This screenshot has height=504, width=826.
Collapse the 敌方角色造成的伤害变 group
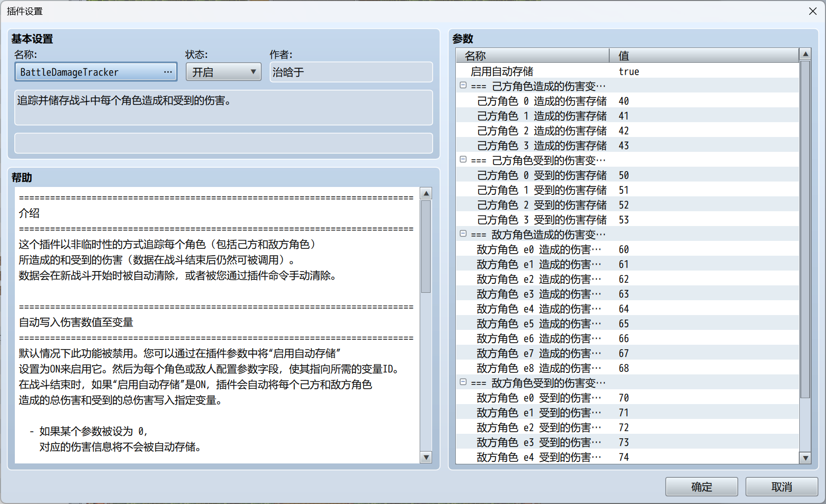[x=463, y=233]
